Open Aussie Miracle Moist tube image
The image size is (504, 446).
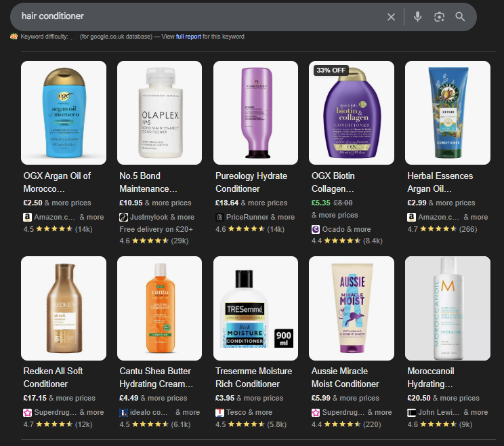tap(352, 308)
